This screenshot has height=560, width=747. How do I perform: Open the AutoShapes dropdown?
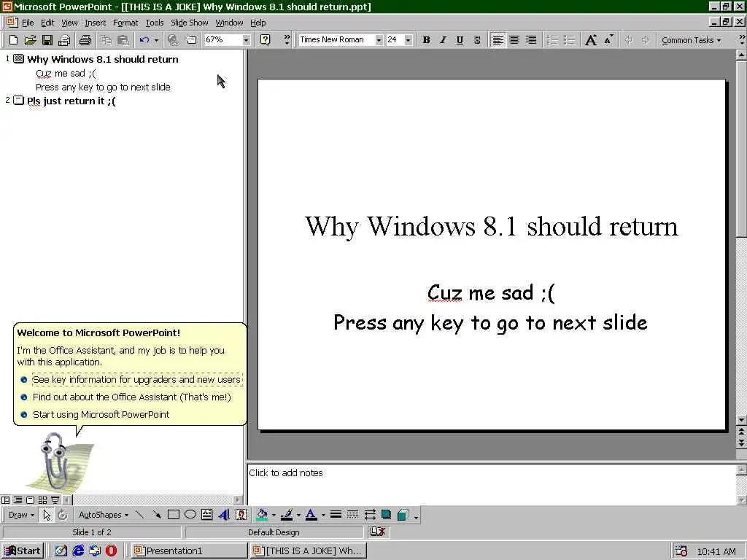click(x=104, y=515)
